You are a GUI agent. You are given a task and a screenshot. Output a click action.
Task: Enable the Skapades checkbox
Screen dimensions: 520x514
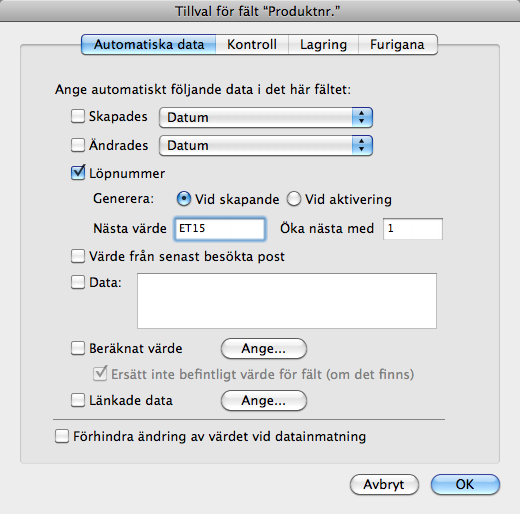click(x=78, y=116)
